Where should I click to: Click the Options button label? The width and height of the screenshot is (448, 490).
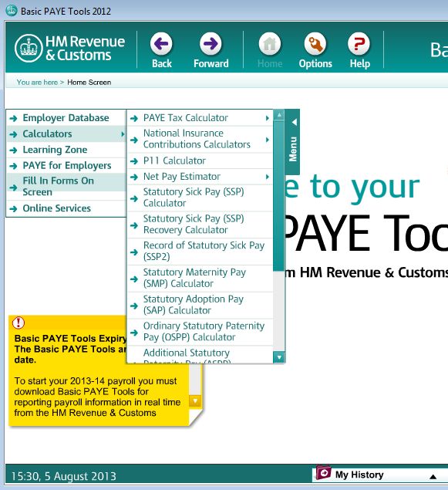click(315, 64)
